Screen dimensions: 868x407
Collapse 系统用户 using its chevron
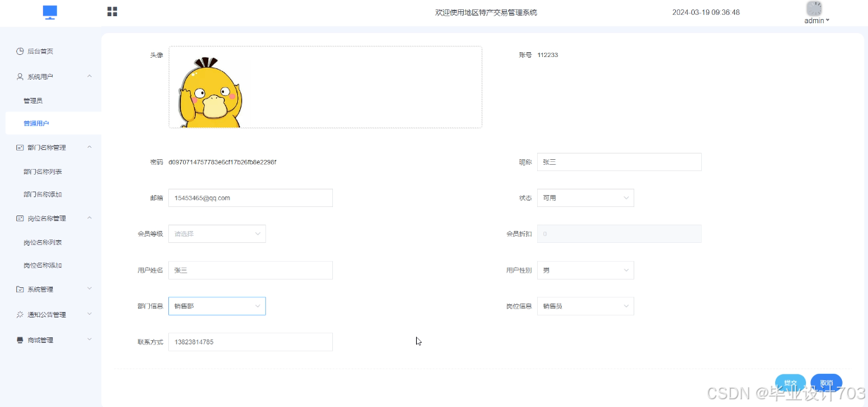(89, 76)
